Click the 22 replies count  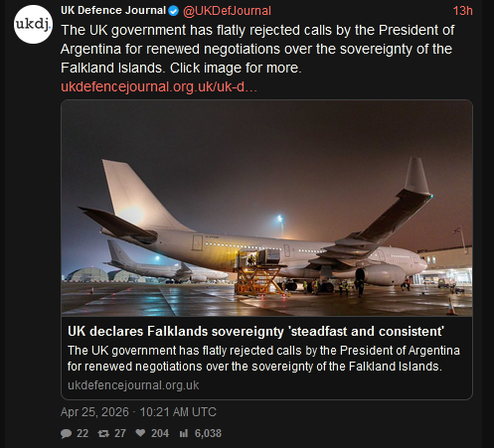point(82,433)
